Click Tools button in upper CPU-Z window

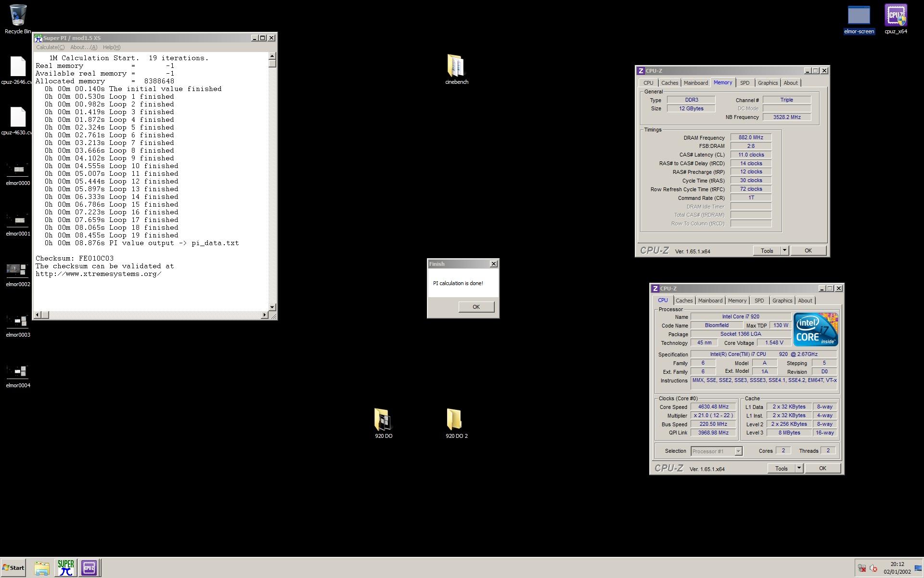[767, 251]
